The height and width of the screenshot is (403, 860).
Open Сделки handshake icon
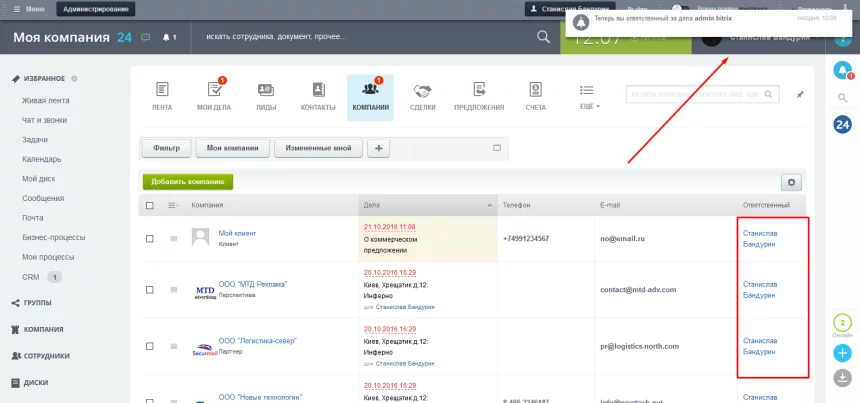pos(422,89)
